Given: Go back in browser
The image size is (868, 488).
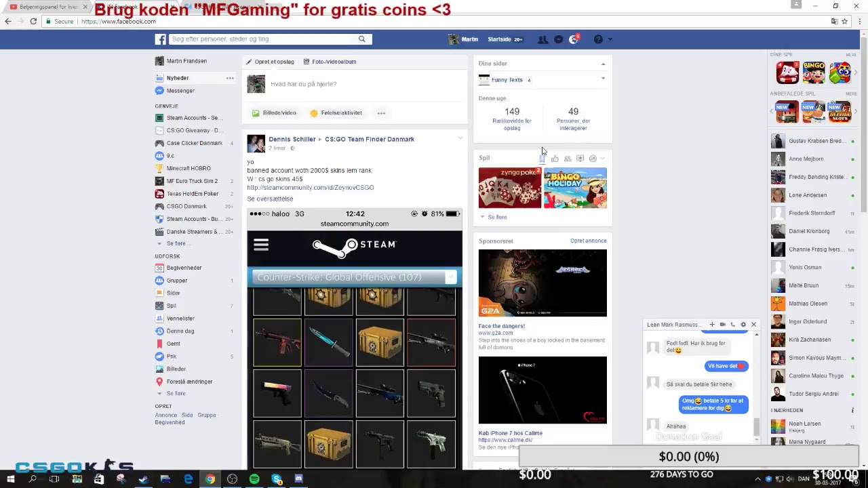Looking at the screenshot, I should 8,22.
